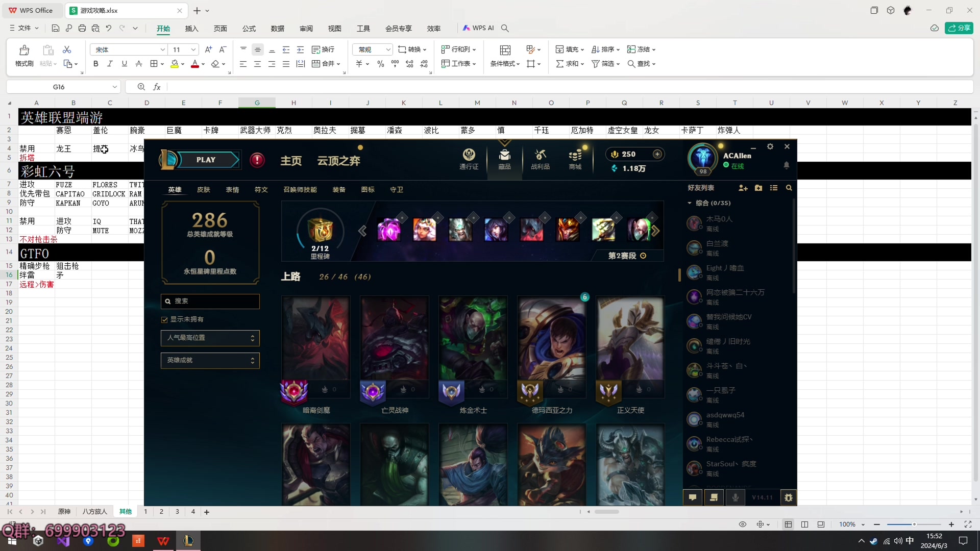Open the Formulas ribbon tab
The height and width of the screenshot is (551, 980).
tap(249, 29)
